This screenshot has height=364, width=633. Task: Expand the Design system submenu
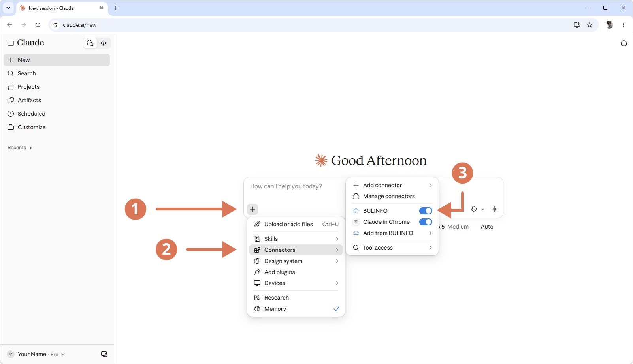click(296, 261)
